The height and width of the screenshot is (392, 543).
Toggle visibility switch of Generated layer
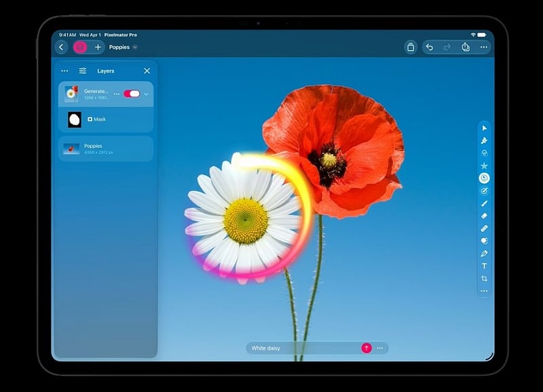pyautogui.click(x=132, y=94)
